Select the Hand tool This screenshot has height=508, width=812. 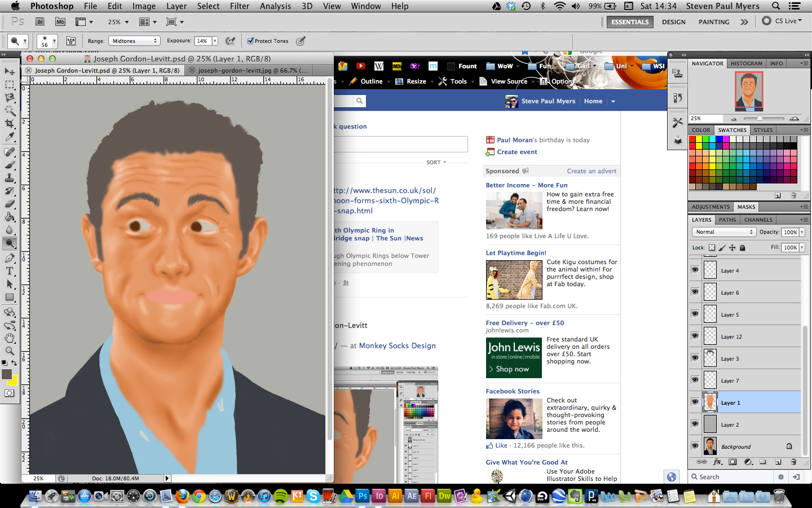click(x=10, y=338)
